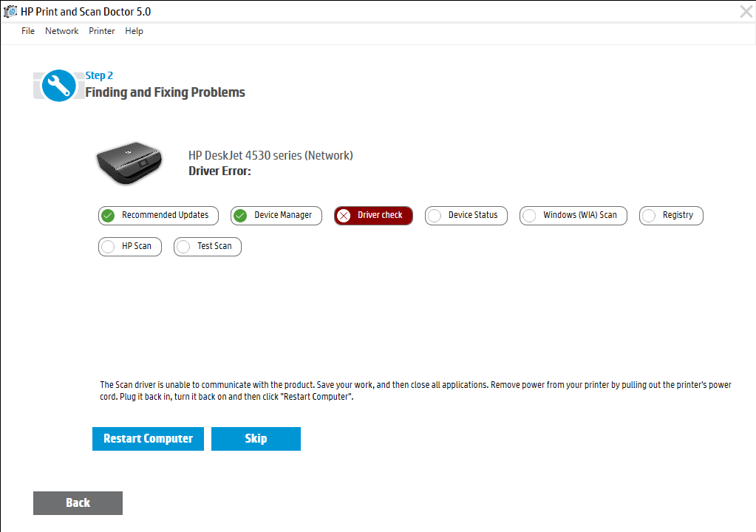Click the empty status circle on HP Scan
The image size is (756, 532).
tap(108, 247)
